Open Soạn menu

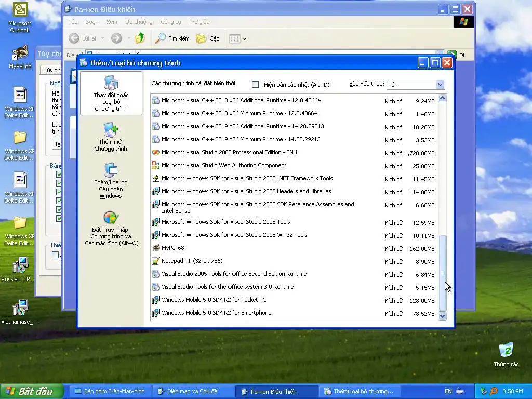coord(92,22)
